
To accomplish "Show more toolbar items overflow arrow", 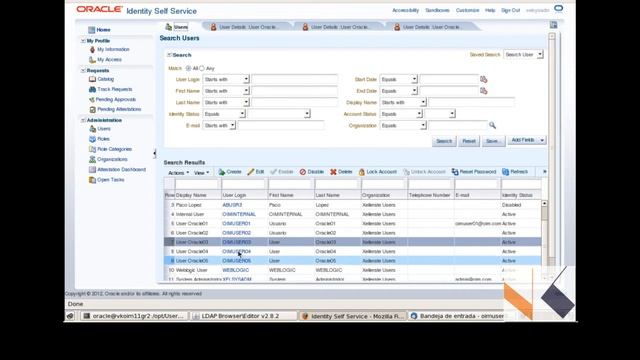I will pyautogui.click(x=544, y=172).
